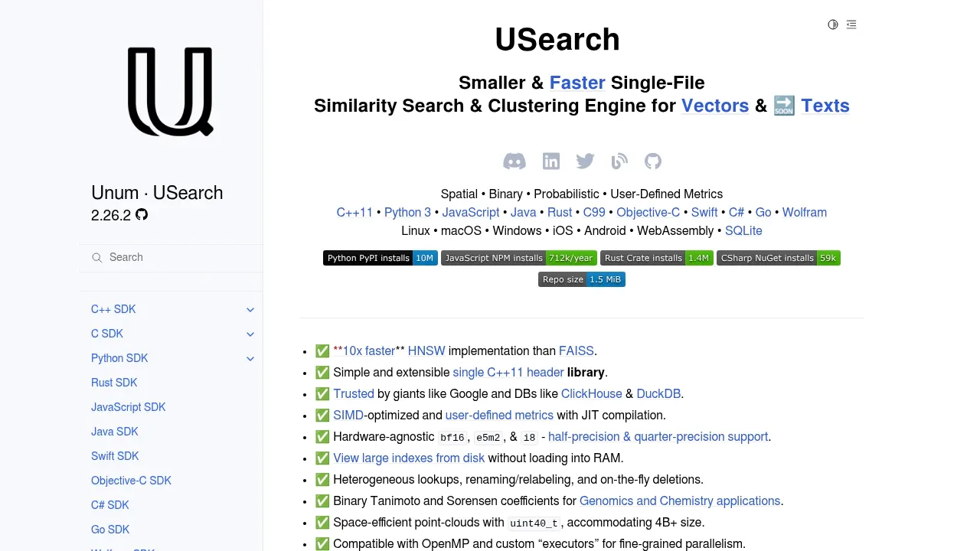Open table of contents icon at top right
This screenshot has width=980, height=551.
851,24
